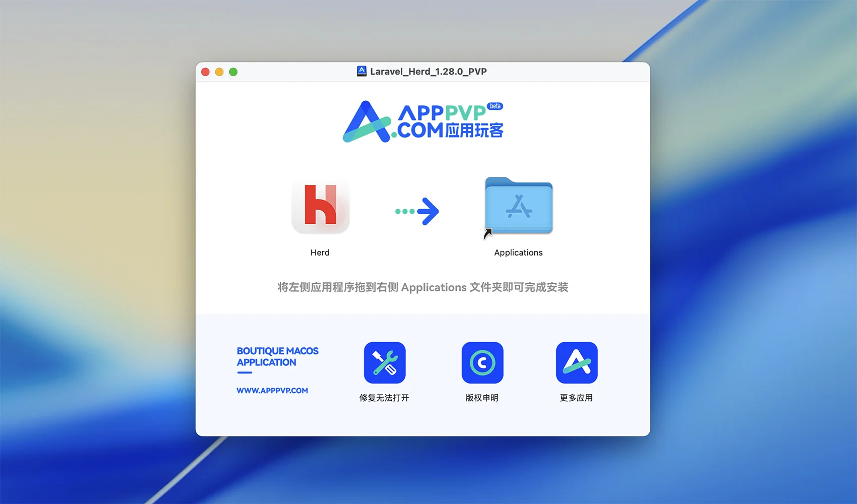
Task: Open the WWW.APPPVP.COM link
Action: (x=272, y=391)
